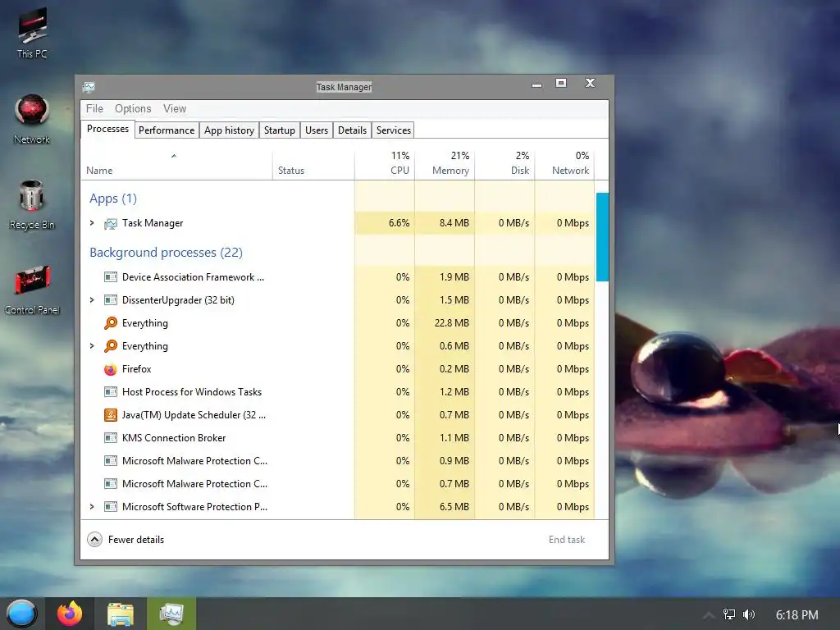Viewport: 840px width, 630px height.
Task: Click the network tray icon
Action: [729, 614]
